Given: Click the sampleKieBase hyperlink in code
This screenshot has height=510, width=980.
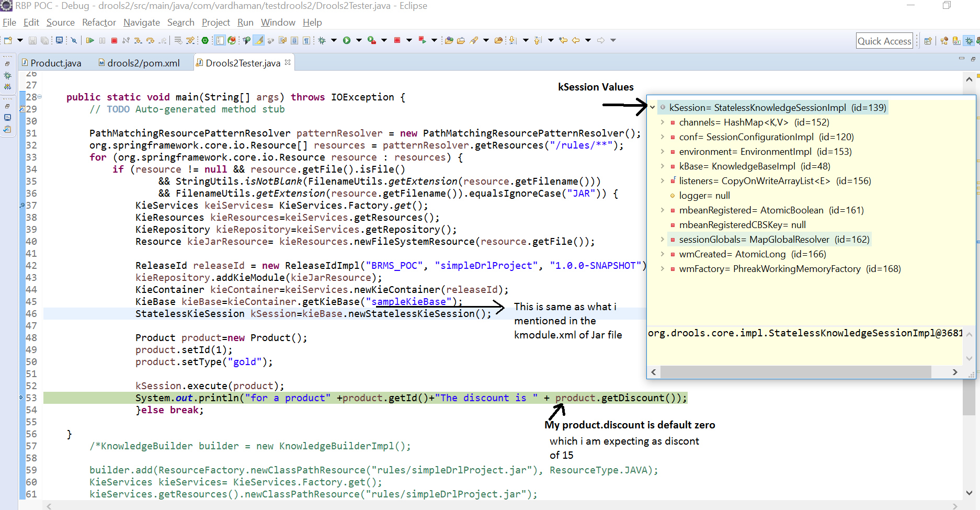Looking at the screenshot, I should point(408,302).
